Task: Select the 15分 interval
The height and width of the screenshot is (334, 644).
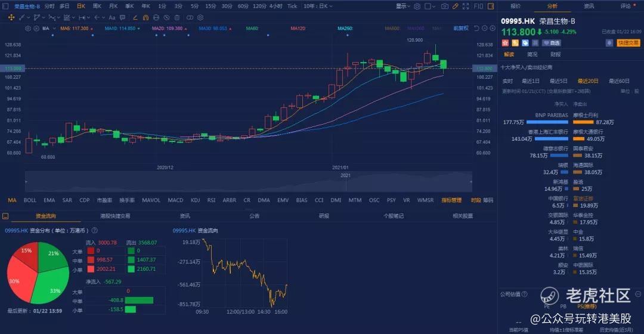Action: [210, 6]
